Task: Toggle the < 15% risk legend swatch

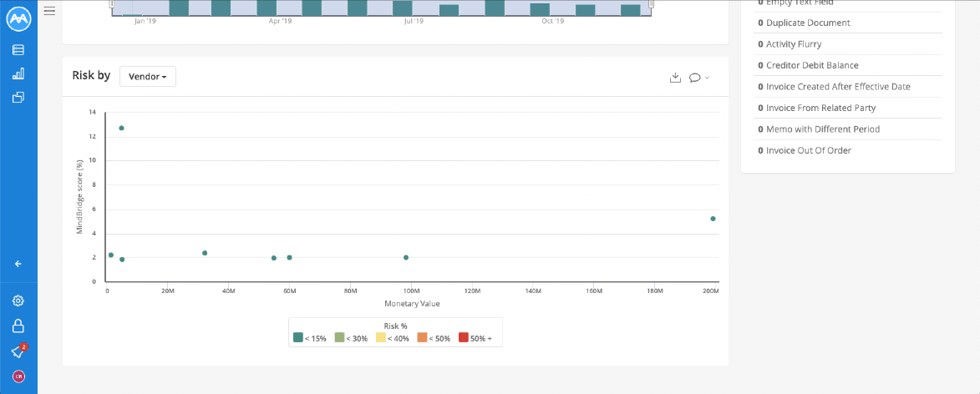Action: coord(298,338)
